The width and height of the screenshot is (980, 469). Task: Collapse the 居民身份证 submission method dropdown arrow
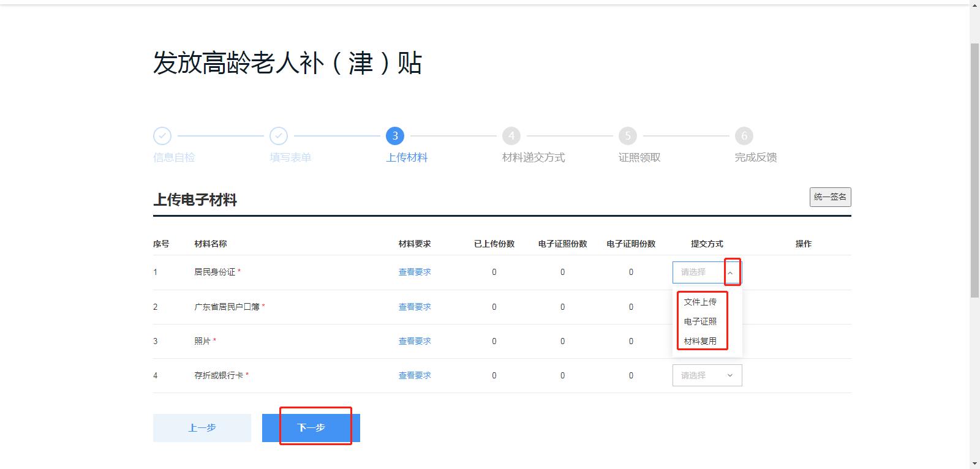[730, 272]
